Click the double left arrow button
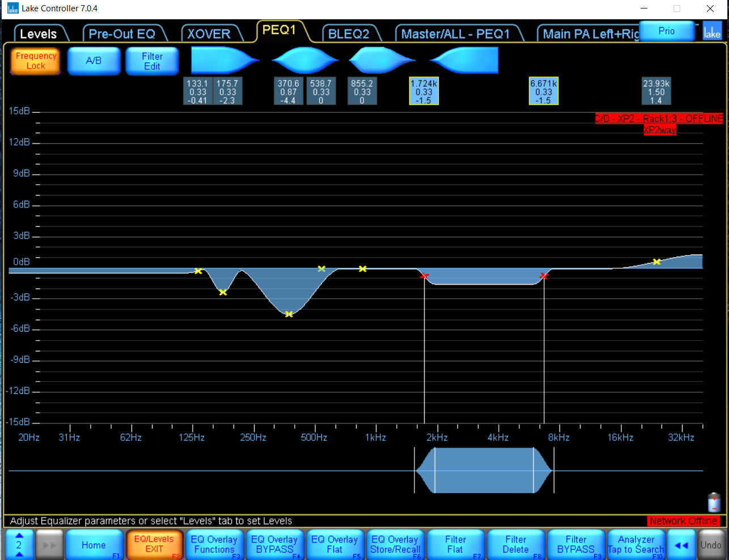The image size is (729, 560). [x=681, y=545]
